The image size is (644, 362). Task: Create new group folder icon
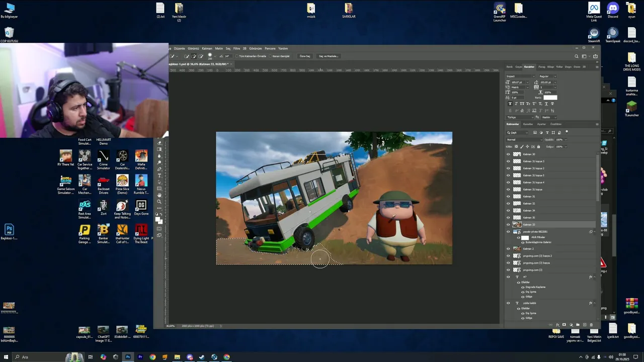tap(578, 324)
